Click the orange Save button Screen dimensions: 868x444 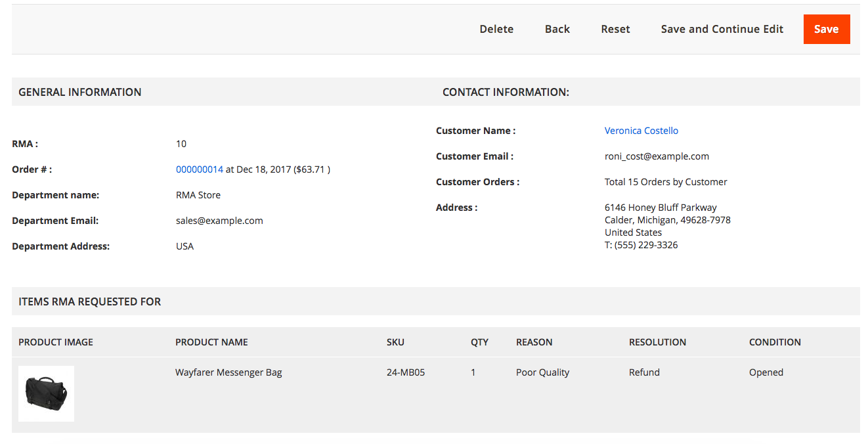click(x=826, y=29)
